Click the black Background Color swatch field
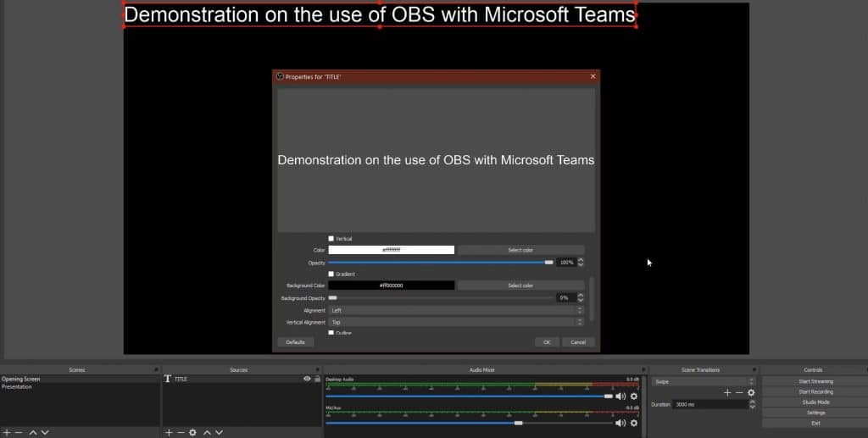The height and width of the screenshot is (438, 868). (392, 286)
